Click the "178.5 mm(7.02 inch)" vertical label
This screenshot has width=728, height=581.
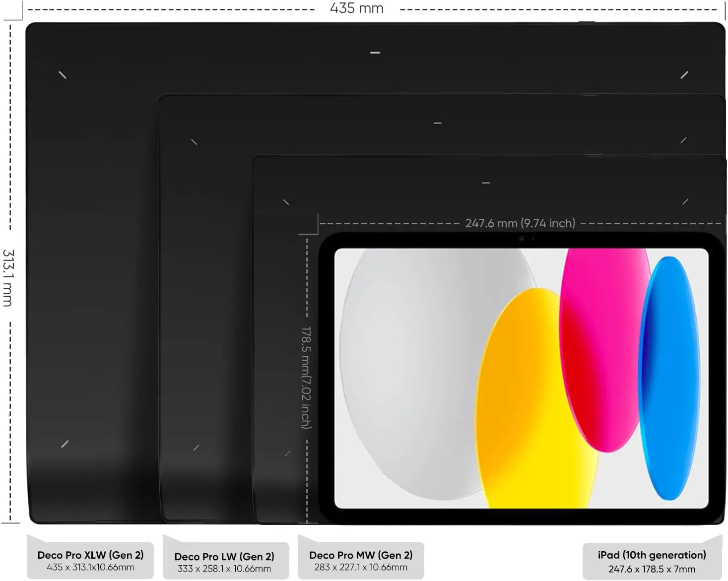pyautogui.click(x=306, y=378)
